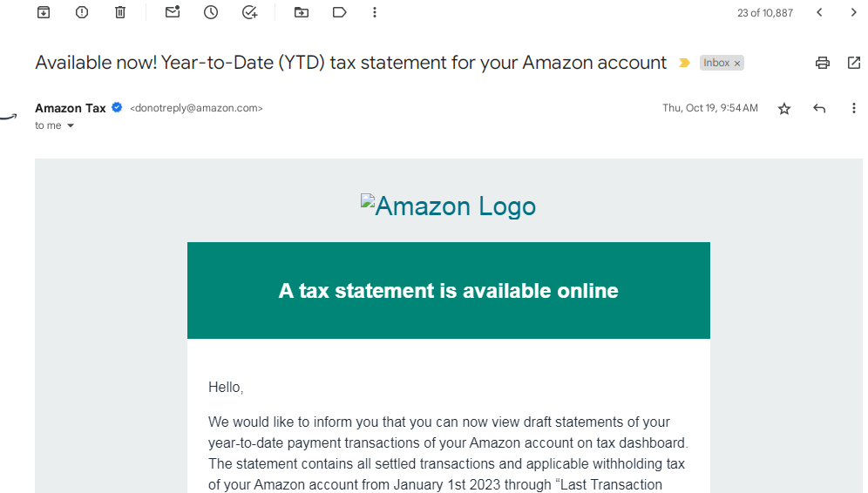Image resolution: width=868 pixels, height=493 pixels.
Task: Print this email conversation
Action: [823, 63]
